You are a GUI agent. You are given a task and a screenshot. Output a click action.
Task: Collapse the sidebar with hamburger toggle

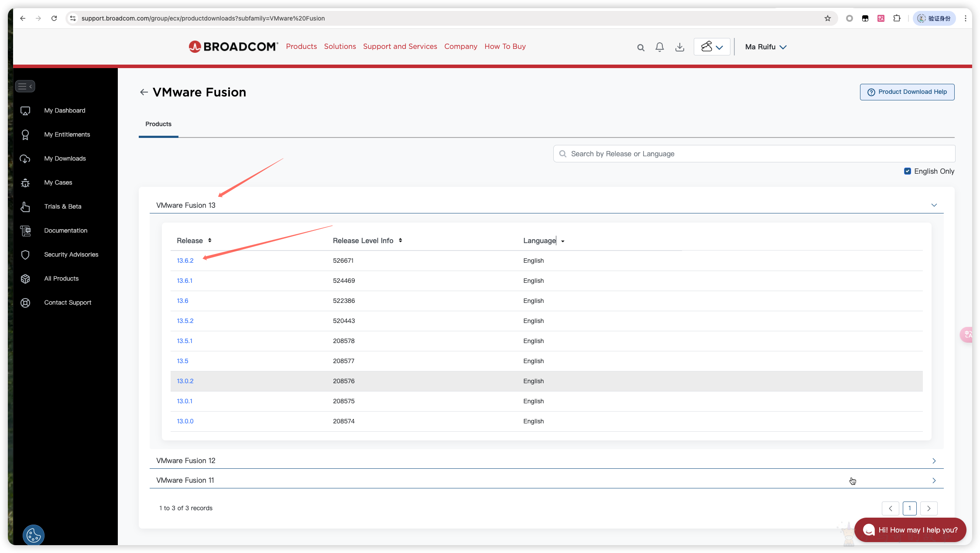[x=25, y=86]
